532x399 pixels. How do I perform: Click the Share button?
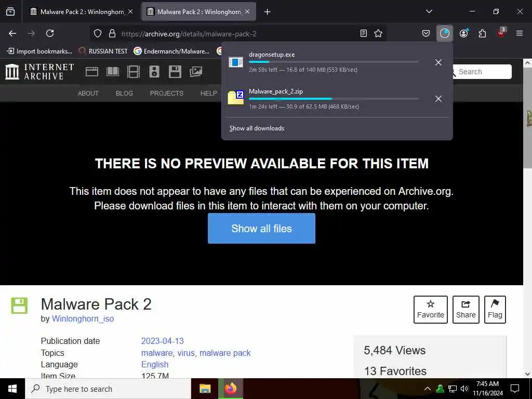coord(466,310)
